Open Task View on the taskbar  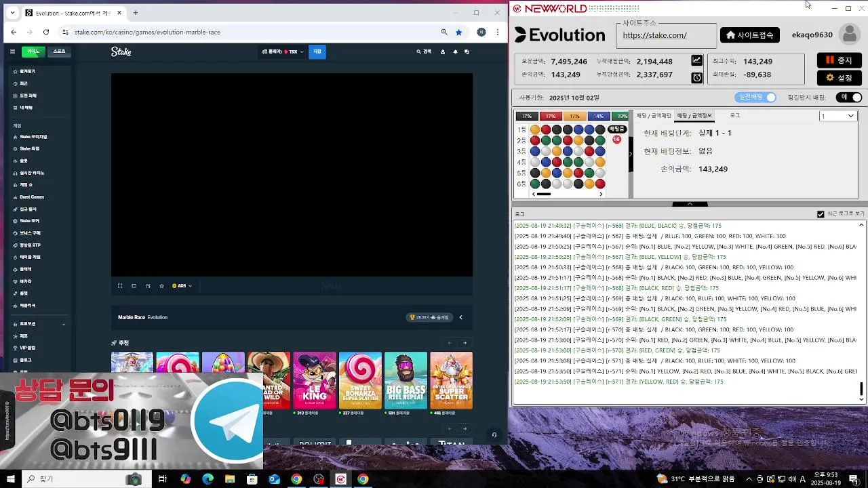point(163,479)
